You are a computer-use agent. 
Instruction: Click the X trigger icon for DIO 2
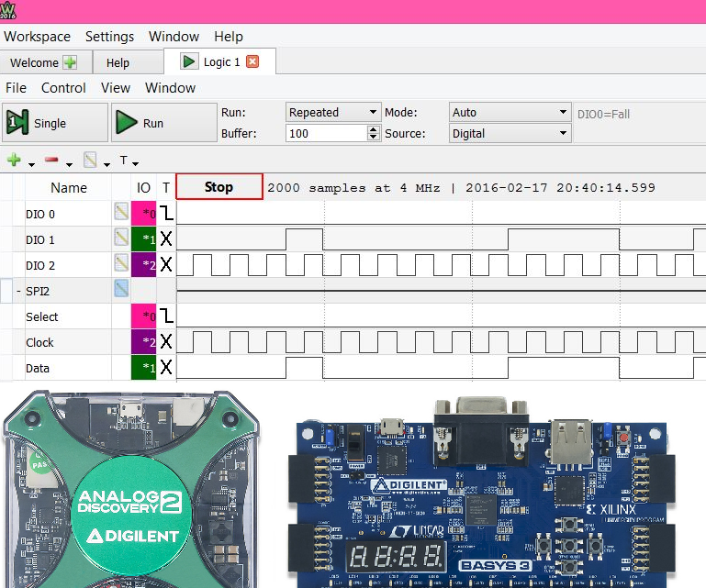(166, 264)
